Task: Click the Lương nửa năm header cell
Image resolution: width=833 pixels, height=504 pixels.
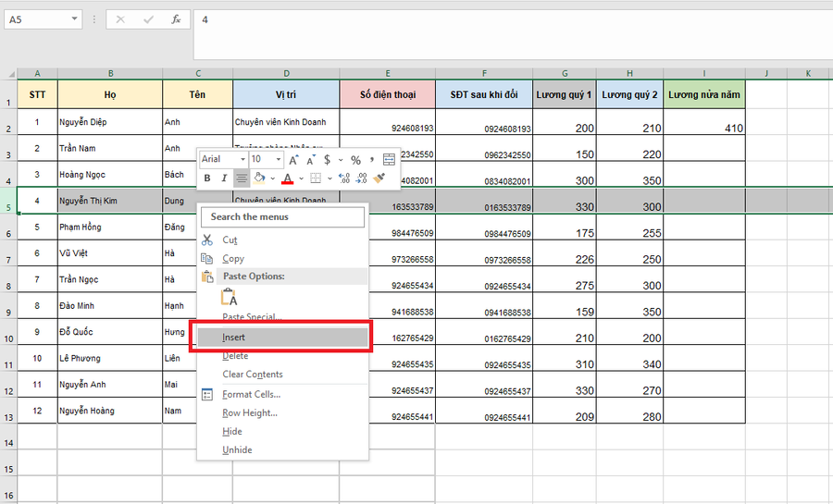Action: [704, 94]
